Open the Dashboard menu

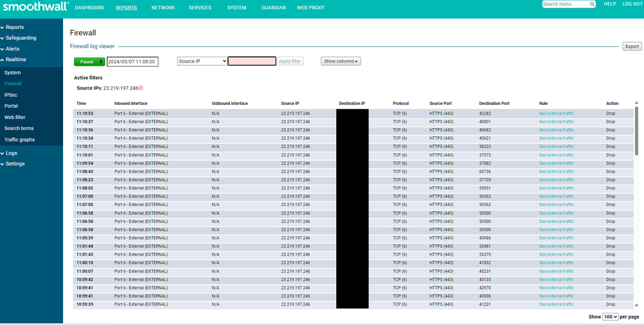(89, 8)
